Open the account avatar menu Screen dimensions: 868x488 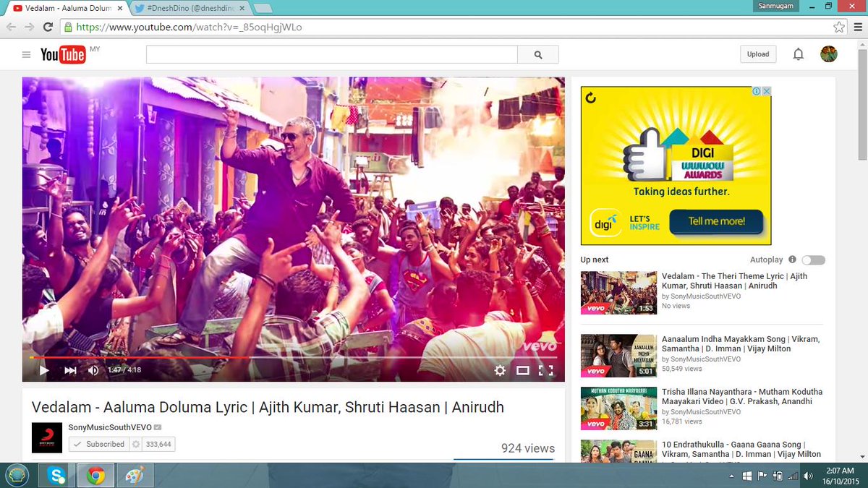click(829, 53)
